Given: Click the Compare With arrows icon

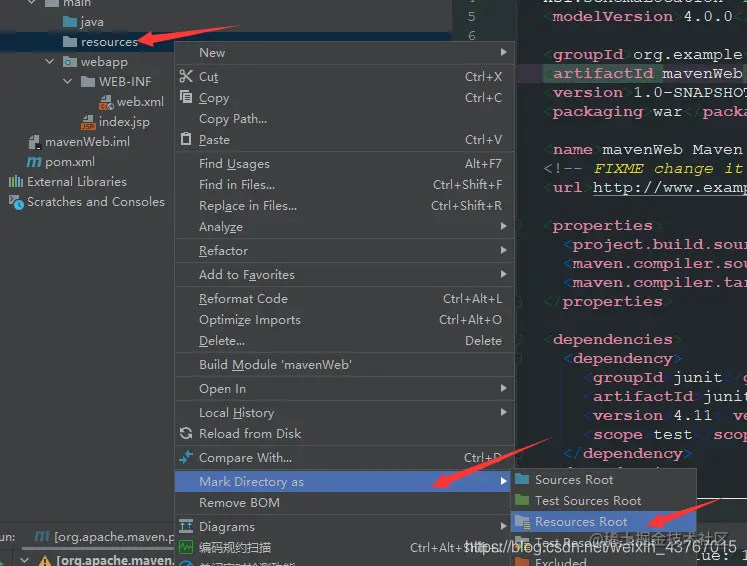Looking at the screenshot, I should pos(186,457).
